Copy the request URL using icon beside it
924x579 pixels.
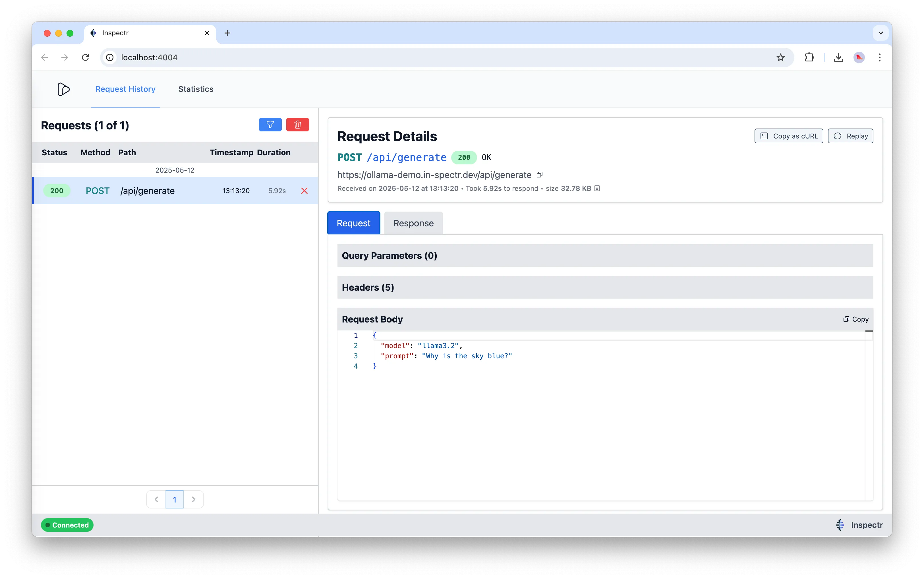[x=539, y=175]
